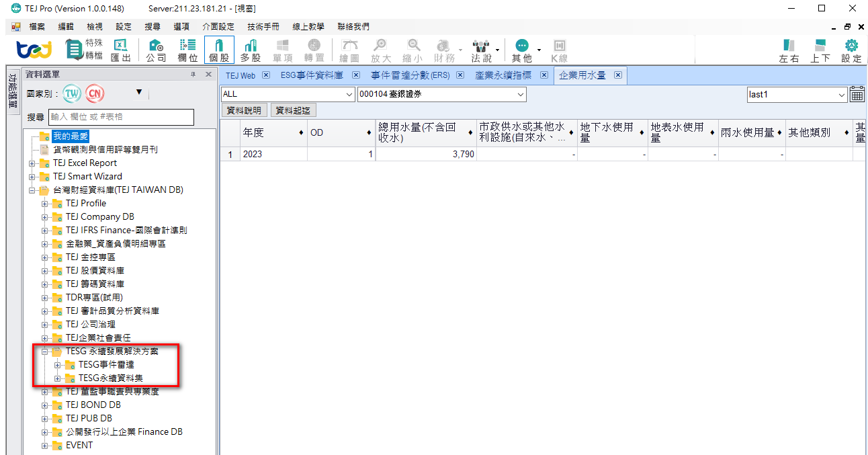Viewport: 868px width, 455px height.
Task: Arrange windows 上下 top and bottom
Action: tap(820, 50)
